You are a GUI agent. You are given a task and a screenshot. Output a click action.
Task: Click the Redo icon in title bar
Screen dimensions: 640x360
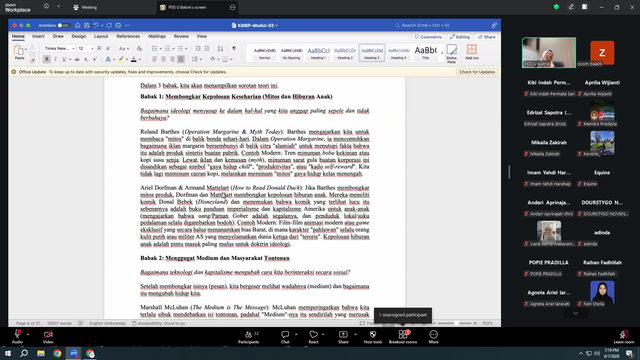pyautogui.click(x=109, y=25)
